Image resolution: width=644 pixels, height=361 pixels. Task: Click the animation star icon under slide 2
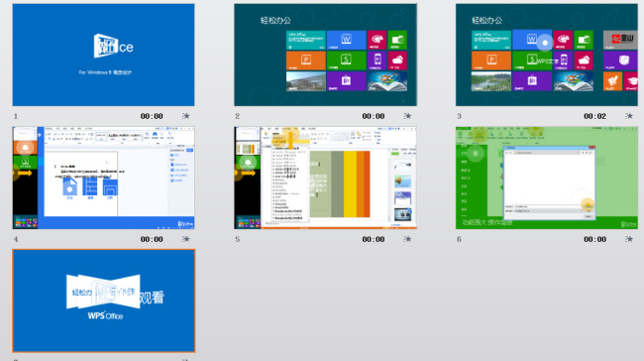pos(407,116)
